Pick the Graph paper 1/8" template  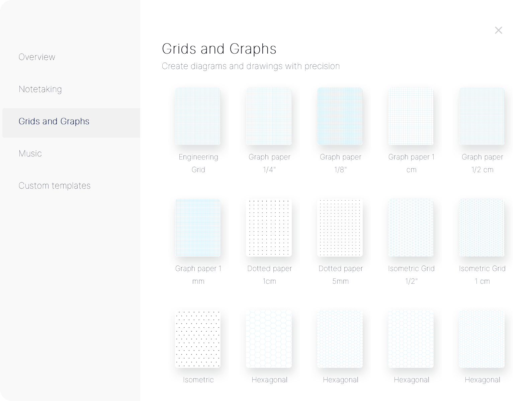point(340,116)
